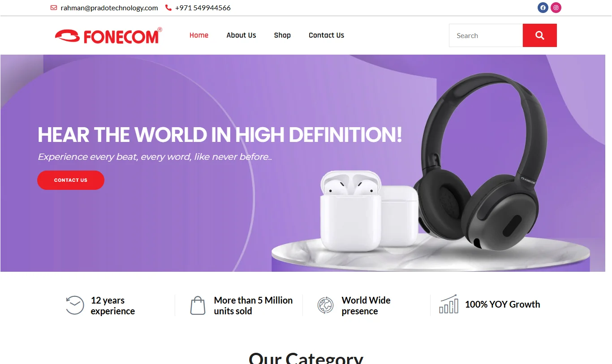The width and height of the screenshot is (612, 364).
Task: Click the globe World Wide presence icon
Action: tap(326, 305)
